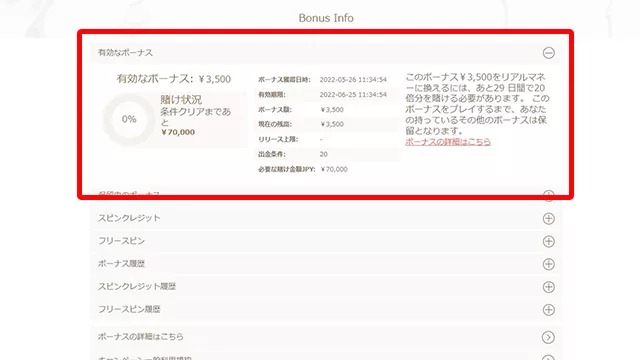Select the 有効なボーナス header label

tap(125, 53)
